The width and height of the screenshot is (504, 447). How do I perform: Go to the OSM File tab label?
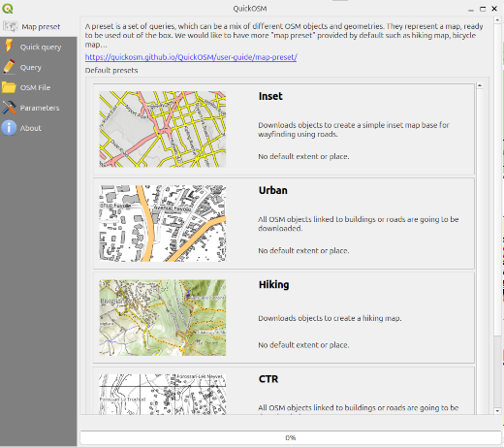coord(35,87)
